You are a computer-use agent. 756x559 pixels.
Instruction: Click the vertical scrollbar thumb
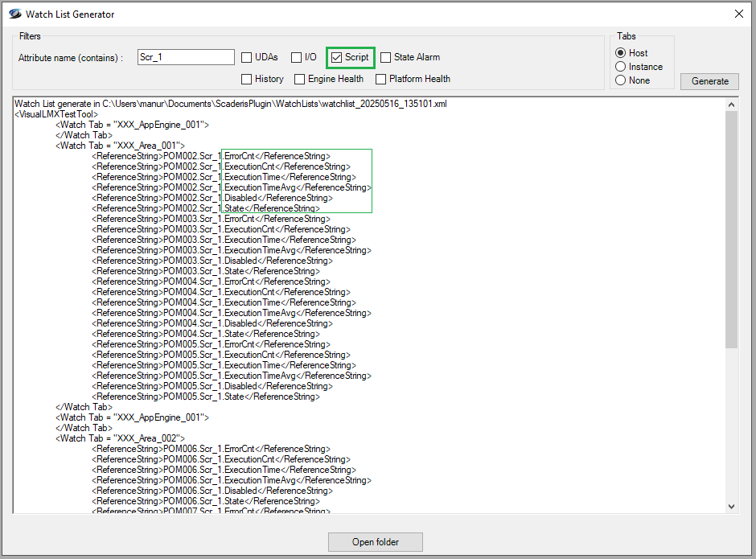pos(731,229)
